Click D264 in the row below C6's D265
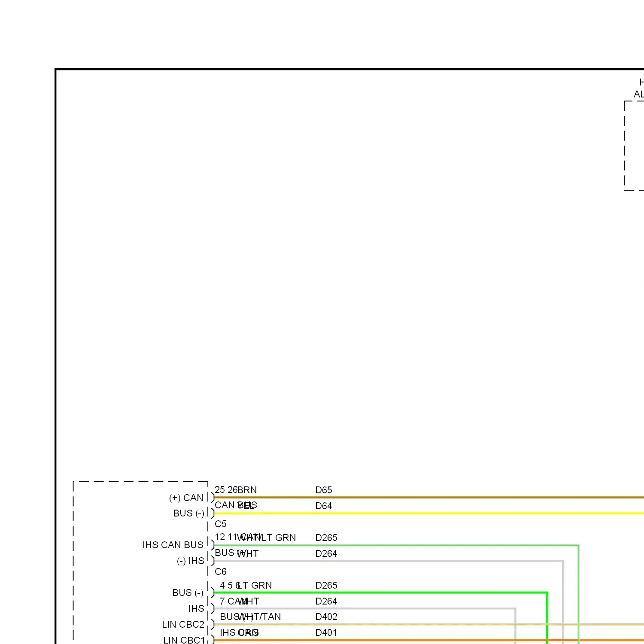Screen dimensions: 644x644 coord(326,601)
